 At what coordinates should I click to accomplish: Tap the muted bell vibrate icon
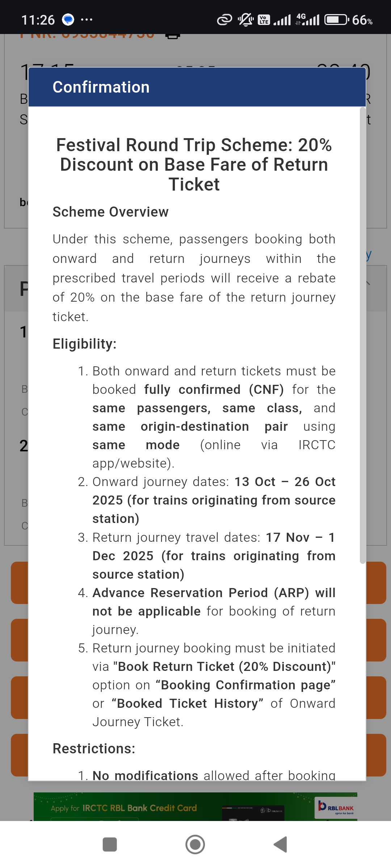click(x=245, y=20)
